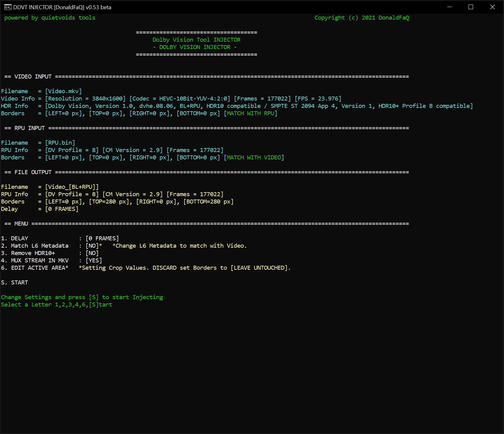Click '[CM Version = 2.9]' in RPU INPUT section
This screenshot has width=504, height=434.
pyautogui.click(x=132, y=150)
